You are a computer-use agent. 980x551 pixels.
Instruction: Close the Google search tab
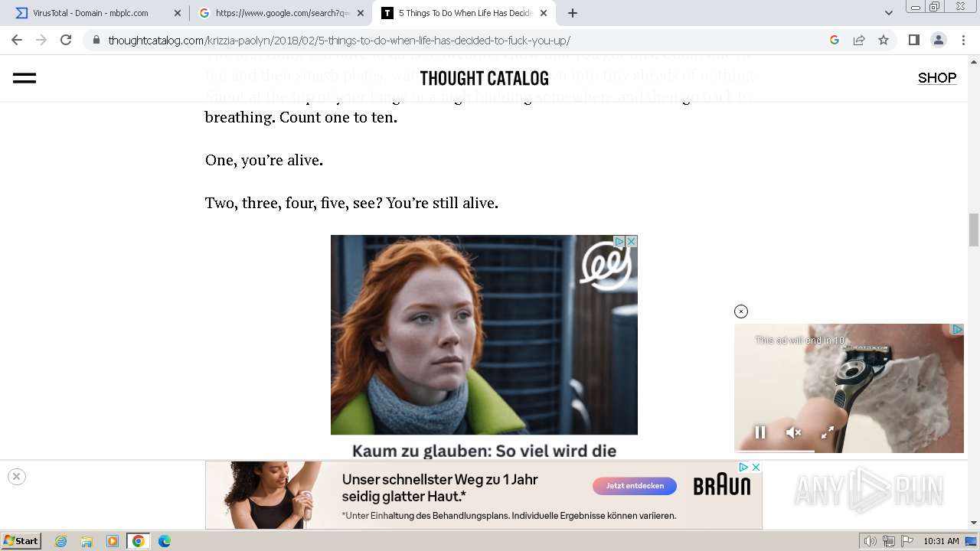click(361, 13)
